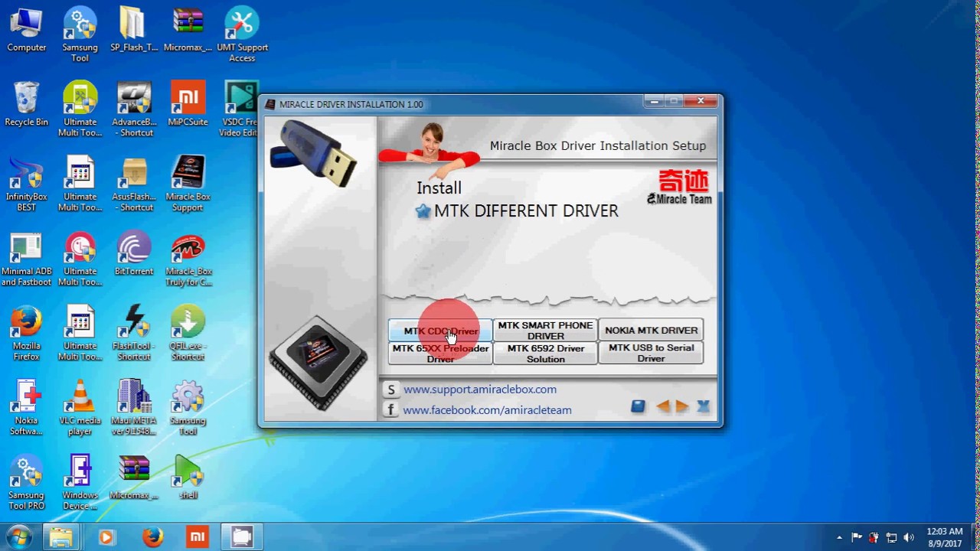This screenshot has height=551, width=980.
Task: Launch AdvanceB Shortcut icon
Action: click(134, 109)
